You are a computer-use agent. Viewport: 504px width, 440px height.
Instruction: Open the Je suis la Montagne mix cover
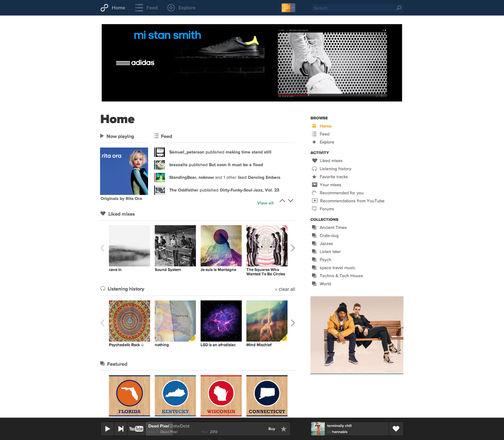point(221,246)
